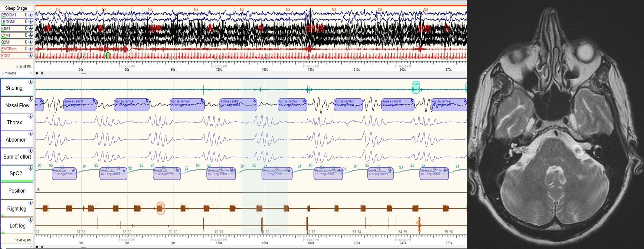Click the F4M1 channel info icon
Viewport: 644px width, 249px height.
pyautogui.click(x=31, y=28)
